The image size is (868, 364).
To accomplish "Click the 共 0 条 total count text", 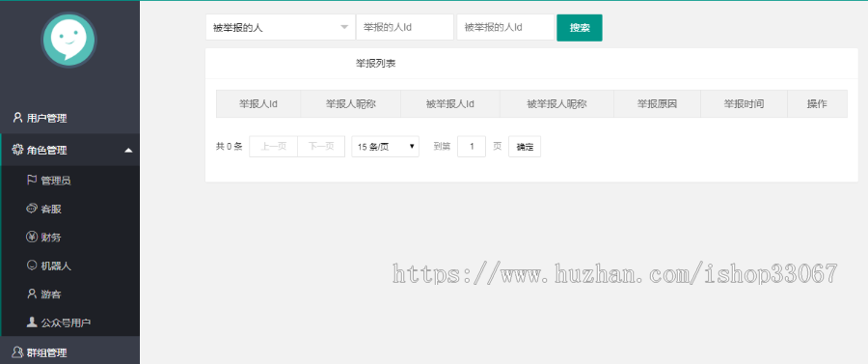I will coord(230,146).
